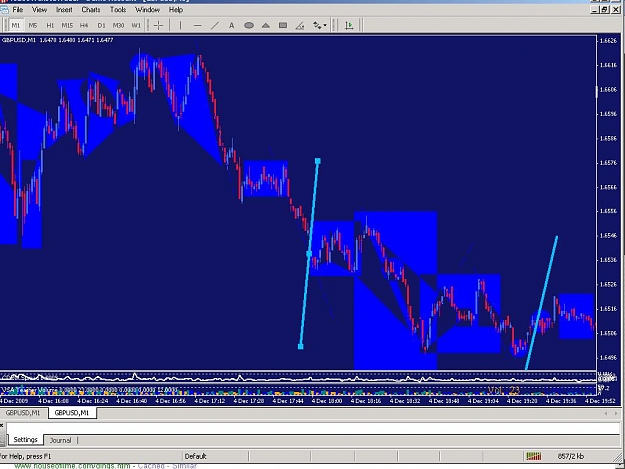Screen dimensions: 625x469
Task: Select the Vertical Line drawing tool
Action: pyautogui.click(x=181, y=26)
